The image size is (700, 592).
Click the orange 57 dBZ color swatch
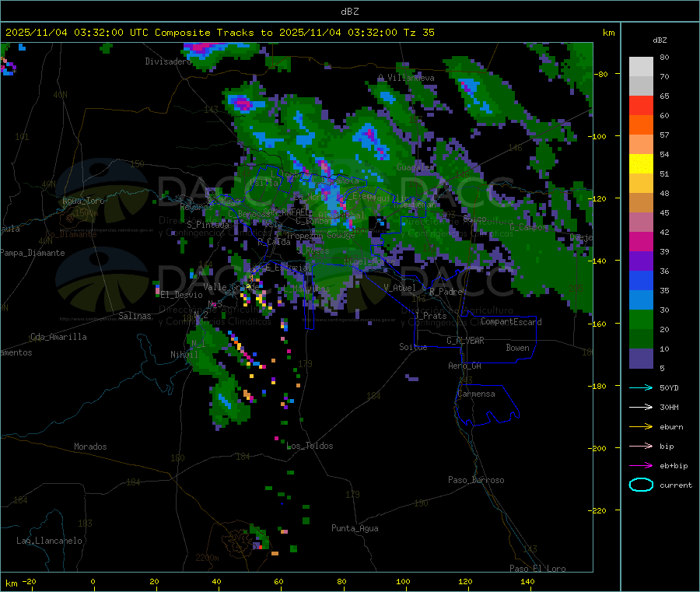(641, 125)
